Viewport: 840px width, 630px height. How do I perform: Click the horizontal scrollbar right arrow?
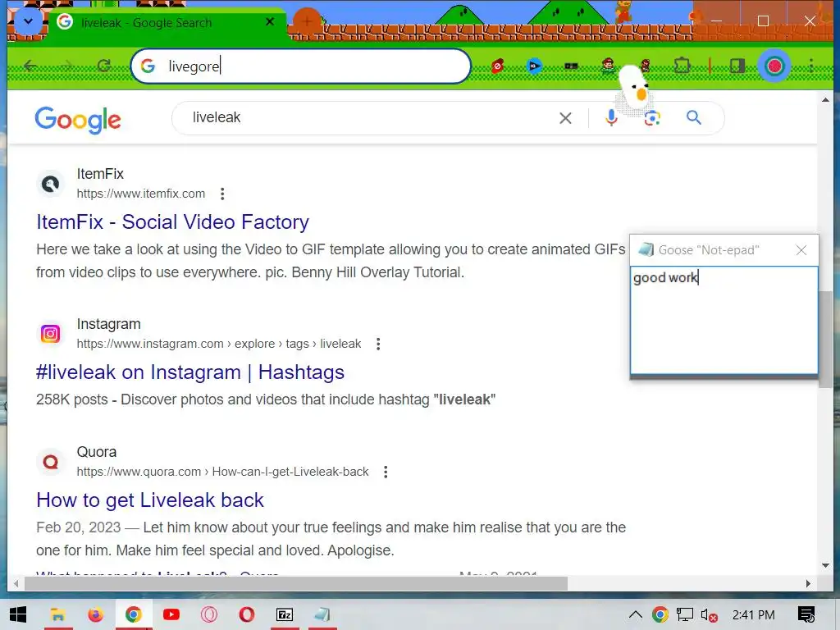[x=808, y=583]
